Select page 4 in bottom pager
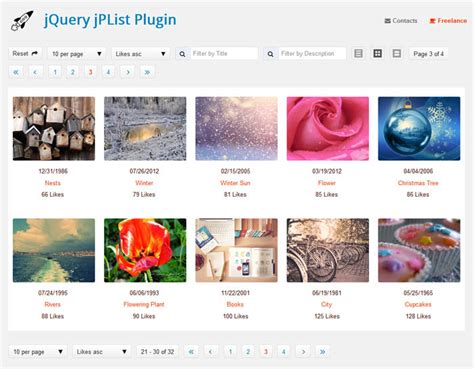The width and height of the screenshot is (474, 369). 283,352
